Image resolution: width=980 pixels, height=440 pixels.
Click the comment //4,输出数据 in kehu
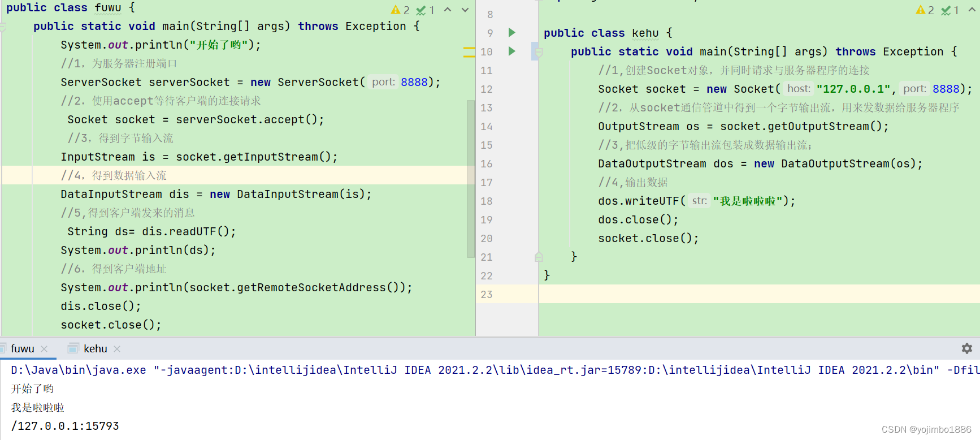click(x=633, y=182)
